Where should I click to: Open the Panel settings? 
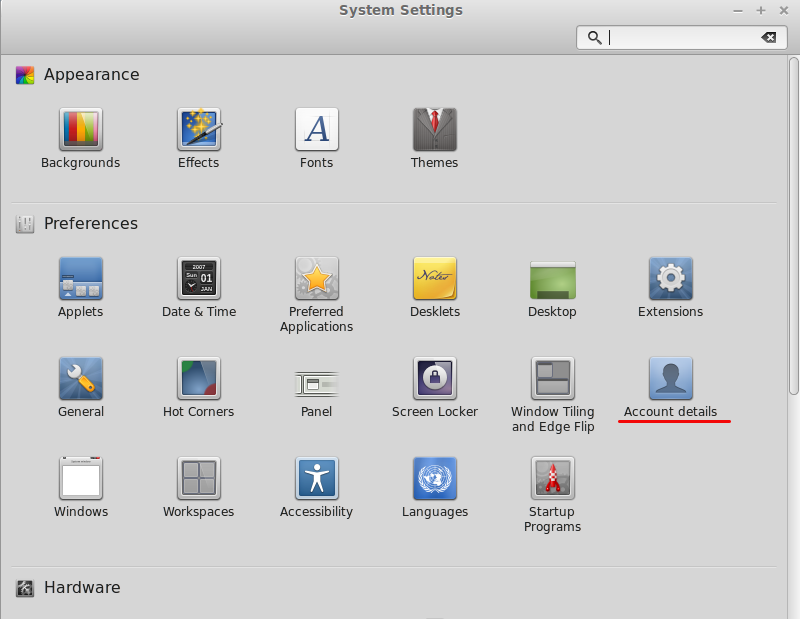click(x=316, y=379)
